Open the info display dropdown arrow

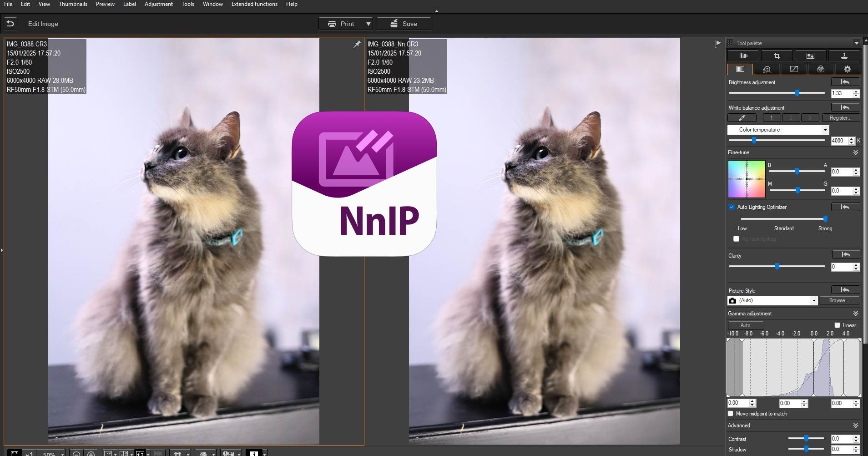pos(264,454)
